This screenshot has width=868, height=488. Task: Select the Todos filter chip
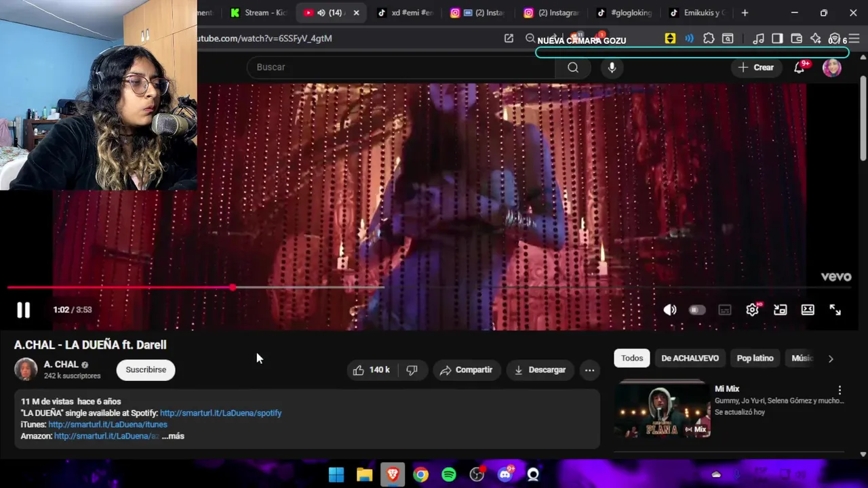[x=632, y=358]
